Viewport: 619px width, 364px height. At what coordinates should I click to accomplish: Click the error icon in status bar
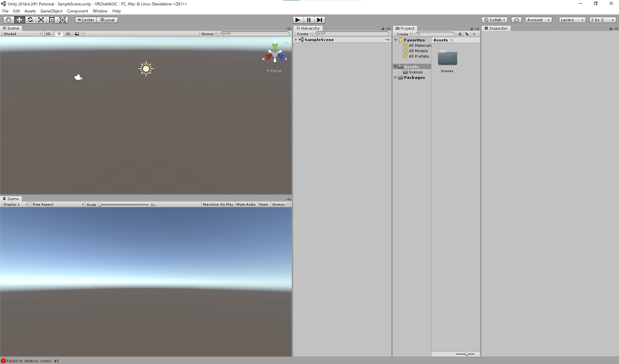pyautogui.click(x=3, y=361)
